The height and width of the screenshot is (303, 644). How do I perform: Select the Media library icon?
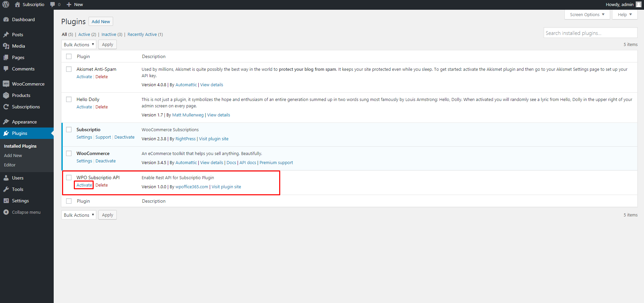click(x=7, y=46)
